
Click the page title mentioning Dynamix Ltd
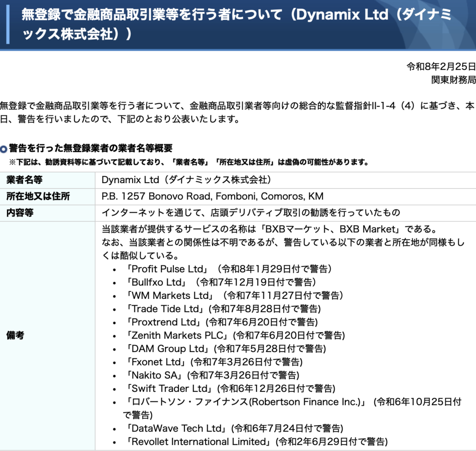(237, 24)
